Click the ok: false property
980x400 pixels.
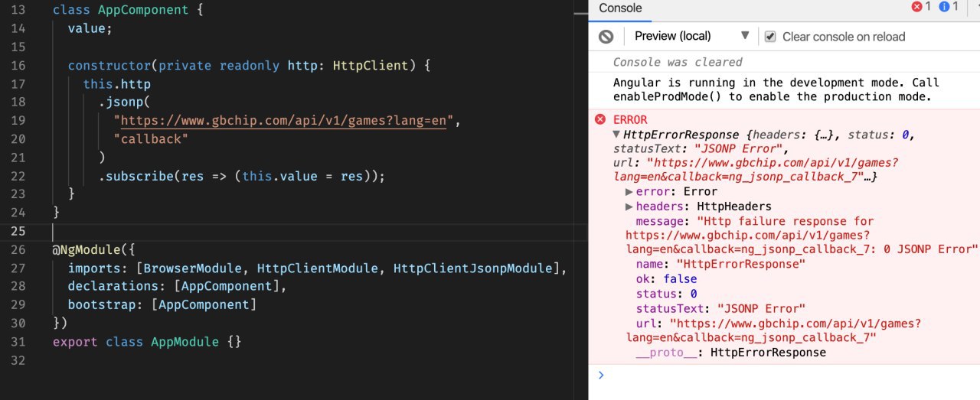coord(666,279)
